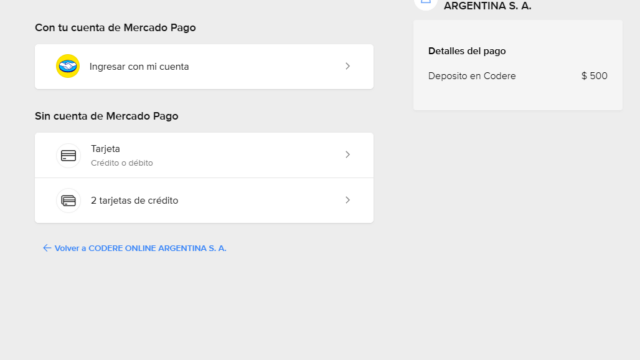Click the Sin cuenta de Mercado Pago heading
Screen dimensions: 640x360
(x=107, y=116)
